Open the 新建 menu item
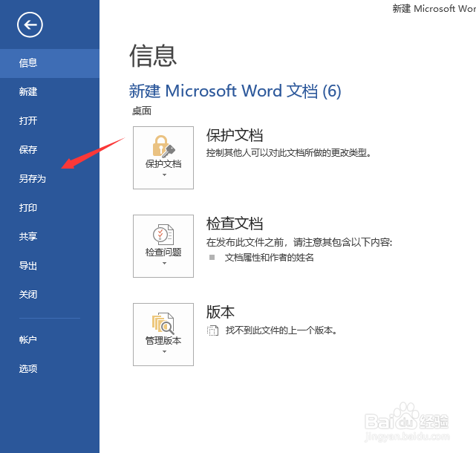The width and height of the screenshot is (476, 453). (50, 91)
